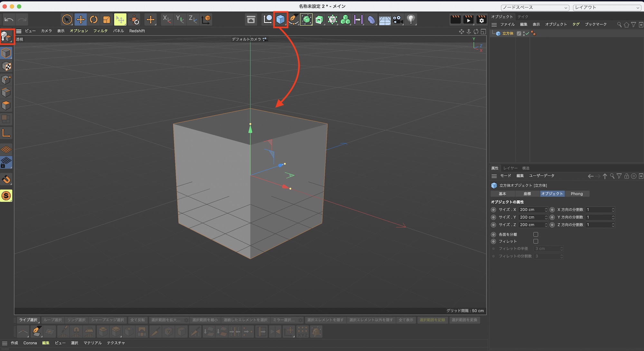The image size is (644, 351).
Task: Enable the 各面を分離 checkbox
Action: point(536,234)
